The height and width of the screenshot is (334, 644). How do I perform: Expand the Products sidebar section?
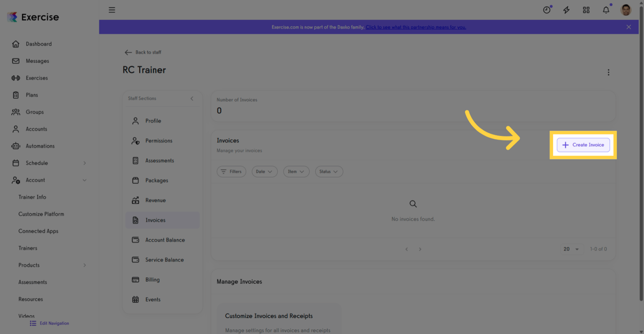[x=29, y=265]
